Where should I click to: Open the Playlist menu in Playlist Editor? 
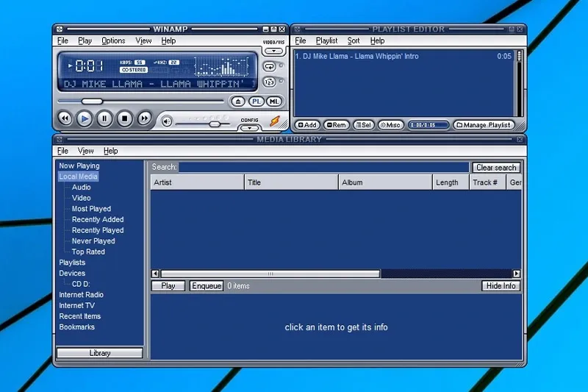(326, 40)
